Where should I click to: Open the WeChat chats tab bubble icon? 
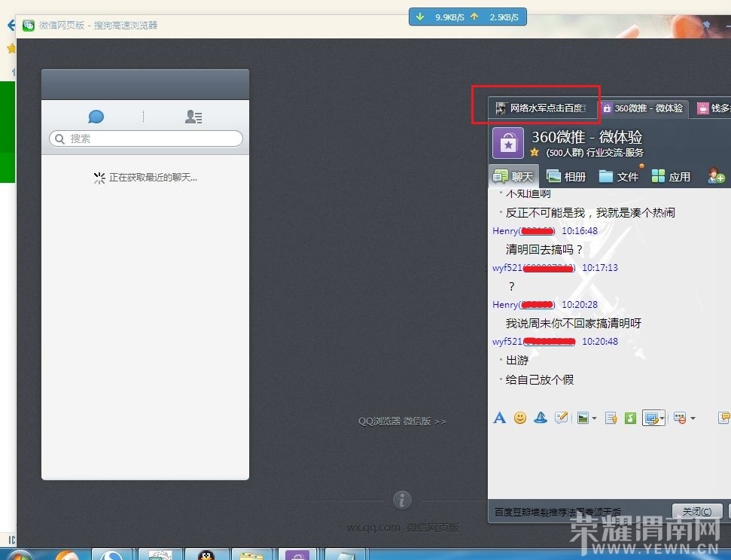(96, 117)
